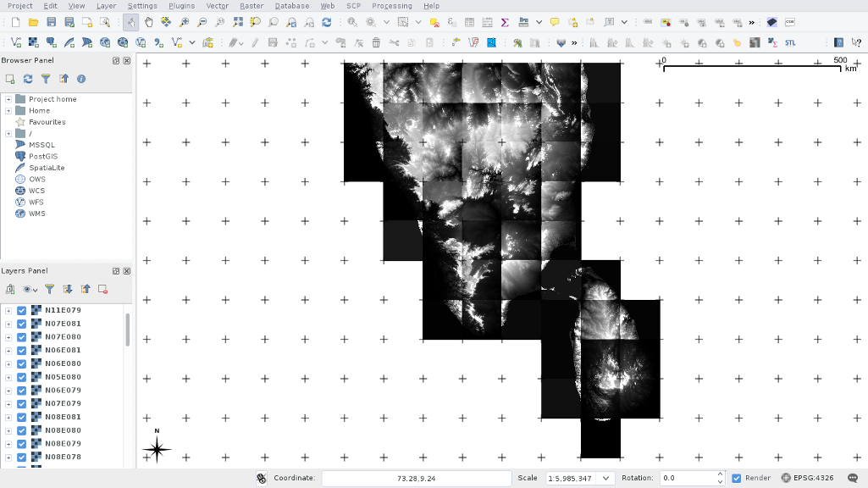Image resolution: width=868 pixels, height=488 pixels.
Task: Select PostGIS in the Browser Panel
Action: [x=43, y=156]
